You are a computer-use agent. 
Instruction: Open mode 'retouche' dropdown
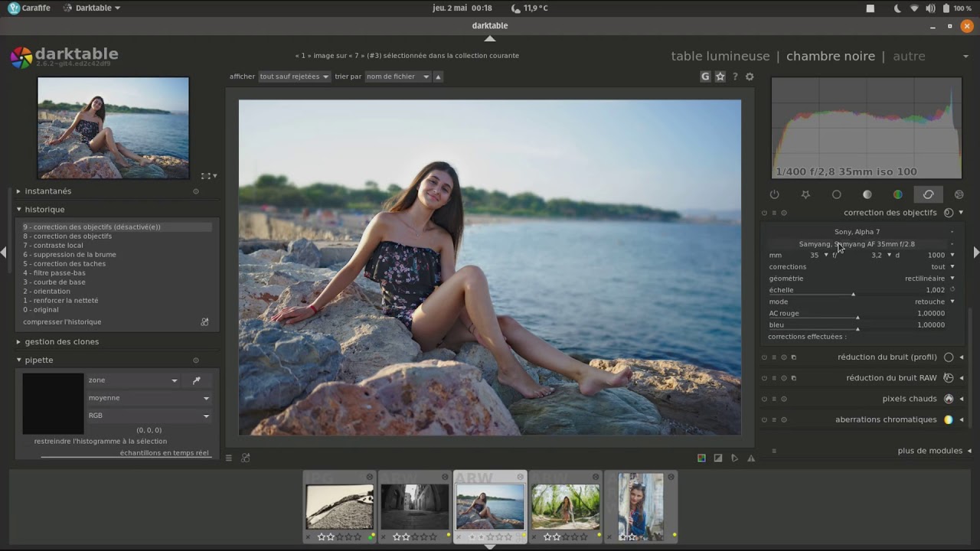pos(862,302)
